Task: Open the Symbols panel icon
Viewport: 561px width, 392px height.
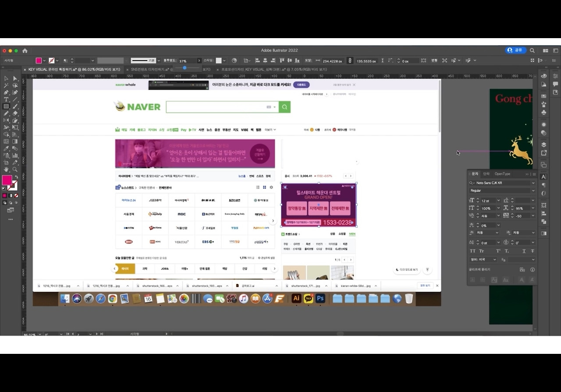Action: pyautogui.click(x=544, y=113)
